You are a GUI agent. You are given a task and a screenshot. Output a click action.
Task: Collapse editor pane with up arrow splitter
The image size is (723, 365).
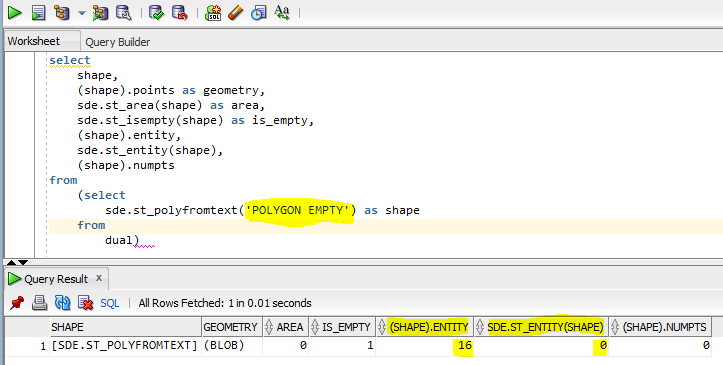coord(11,262)
